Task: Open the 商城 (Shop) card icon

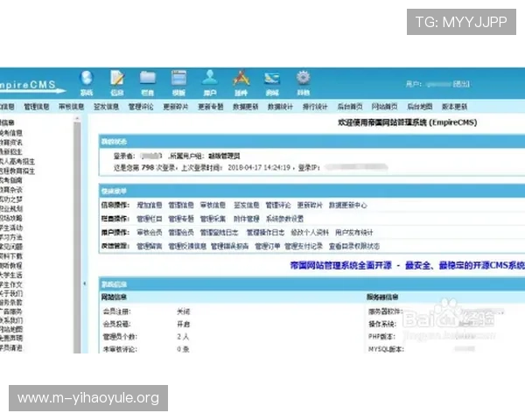Action: (x=272, y=83)
